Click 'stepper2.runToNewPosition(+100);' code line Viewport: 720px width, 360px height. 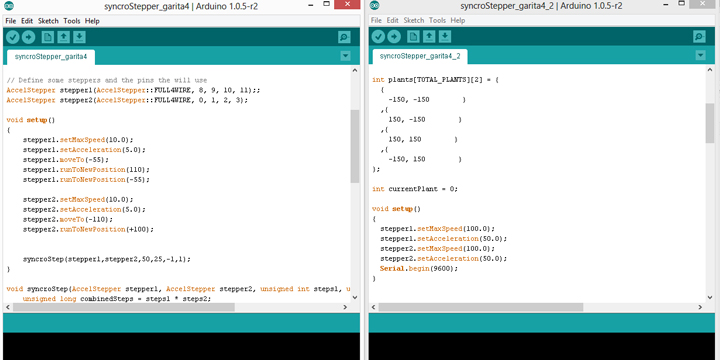click(88, 229)
